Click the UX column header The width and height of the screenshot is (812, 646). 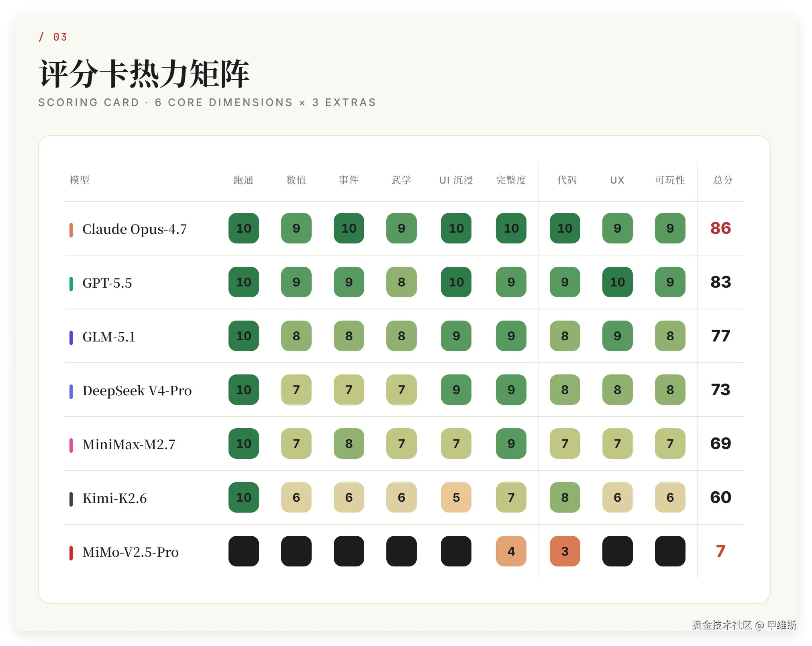617,180
